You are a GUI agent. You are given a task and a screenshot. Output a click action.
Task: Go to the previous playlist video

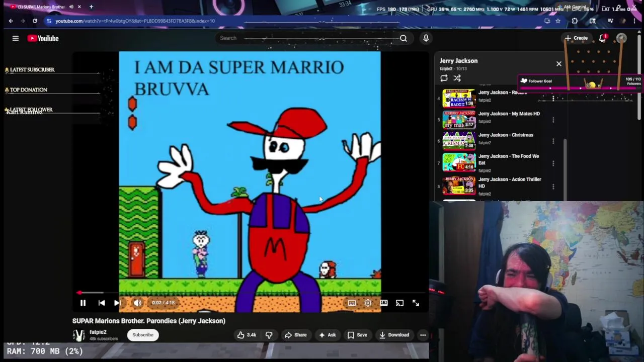tap(101, 303)
